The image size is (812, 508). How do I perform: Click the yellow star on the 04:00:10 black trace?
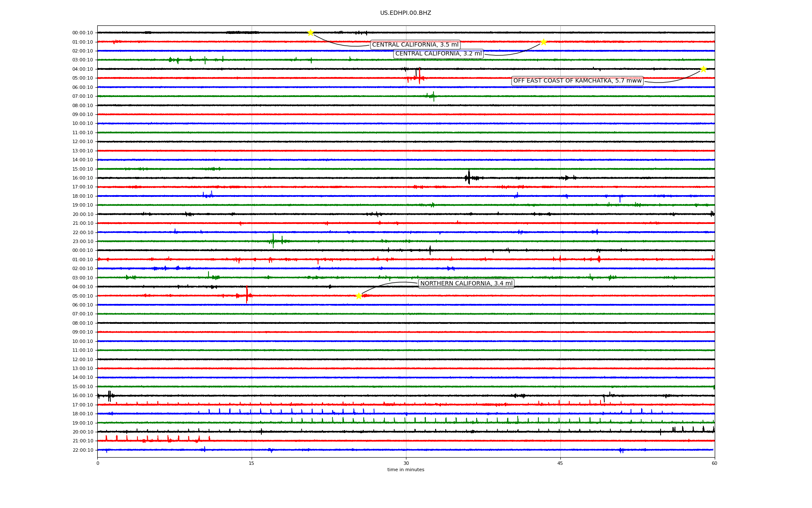click(703, 69)
